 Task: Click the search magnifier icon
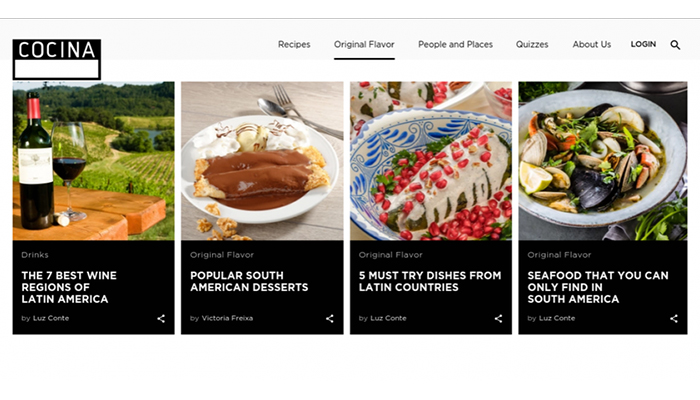click(675, 45)
